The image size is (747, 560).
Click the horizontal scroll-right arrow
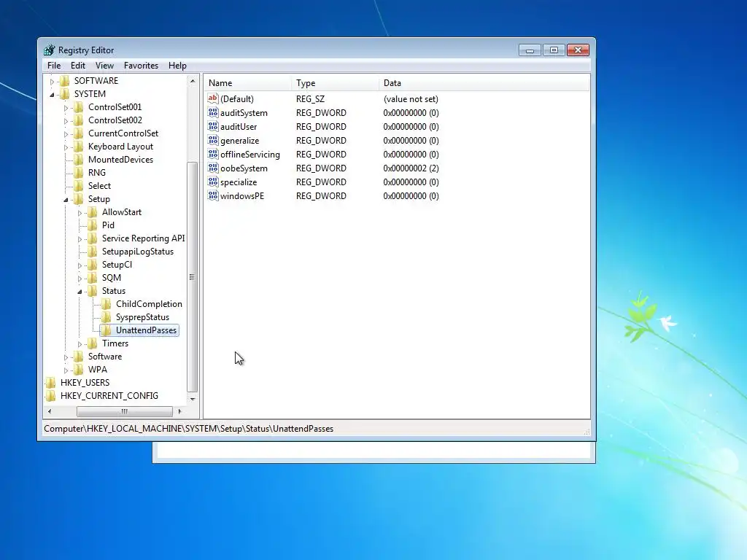(179, 411)
